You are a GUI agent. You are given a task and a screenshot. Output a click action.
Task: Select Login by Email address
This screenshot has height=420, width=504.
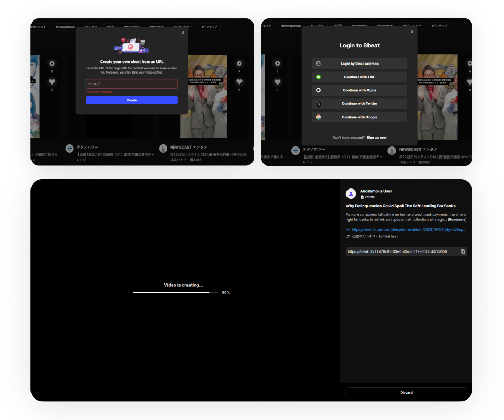click(360, 64)
